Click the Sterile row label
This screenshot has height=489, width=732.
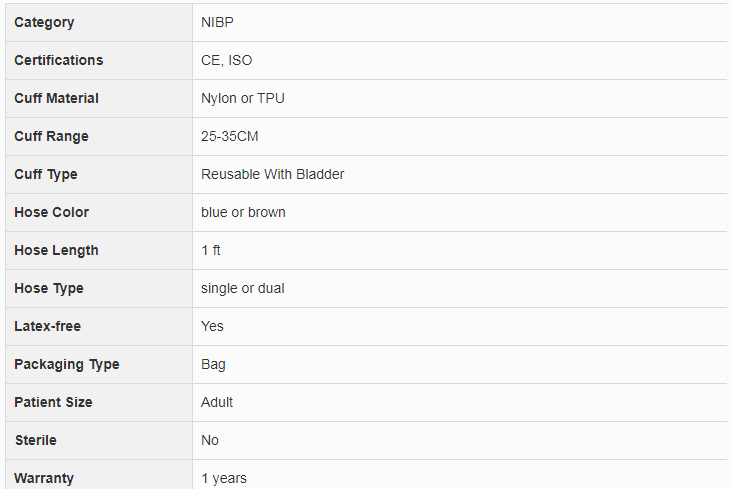35,440
